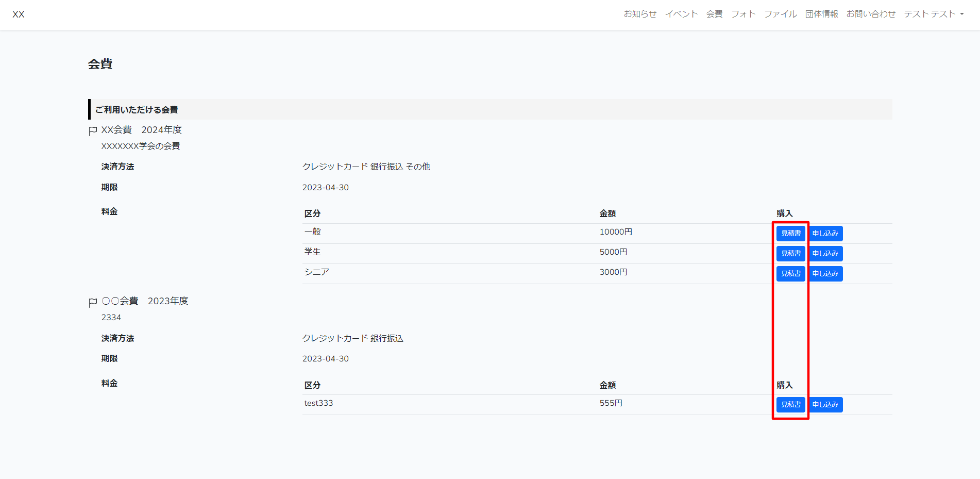980x479 pixels.
Task: Click the シニア category cell
Action: click(x=317, y=272)
